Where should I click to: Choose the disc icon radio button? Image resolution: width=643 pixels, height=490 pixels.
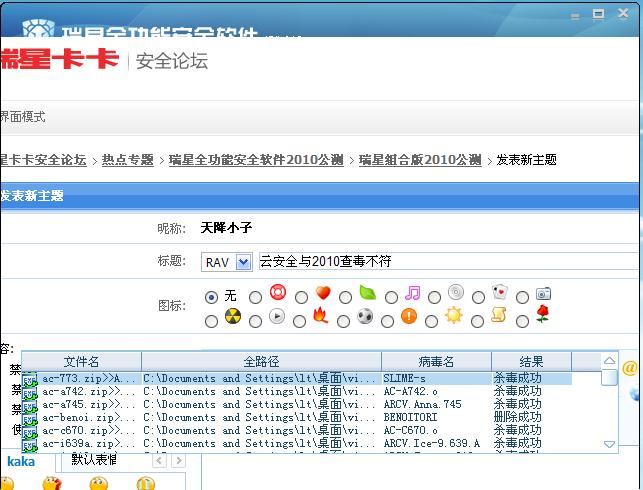tap(434, 297)
